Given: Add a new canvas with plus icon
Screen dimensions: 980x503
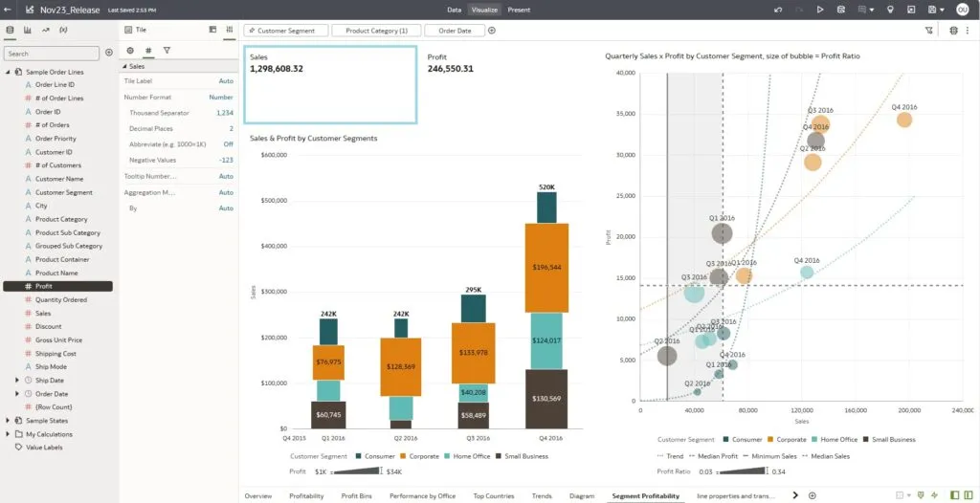Looking at the screenshot, I should coord(813,495).
